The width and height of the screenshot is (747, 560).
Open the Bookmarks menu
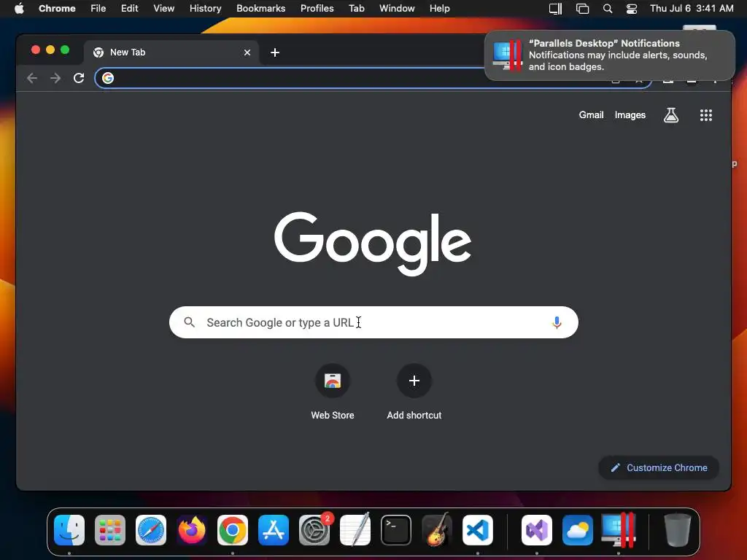pyautogui.click(x=260, y=8)
